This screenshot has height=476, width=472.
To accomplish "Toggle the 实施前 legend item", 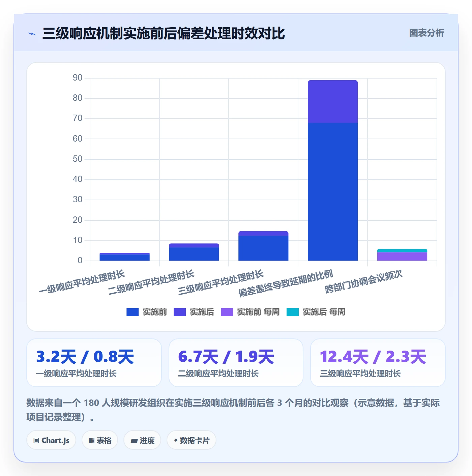I will [x=147, y=312].
